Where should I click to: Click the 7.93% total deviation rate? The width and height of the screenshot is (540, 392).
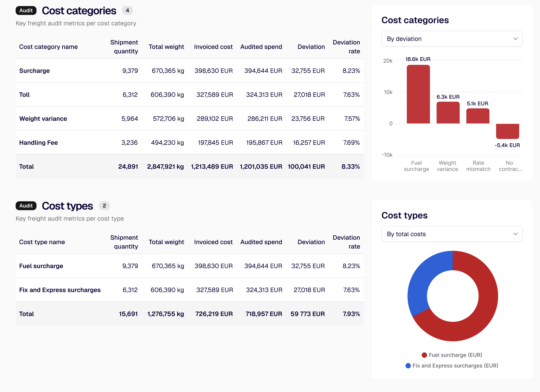point(352,314)
